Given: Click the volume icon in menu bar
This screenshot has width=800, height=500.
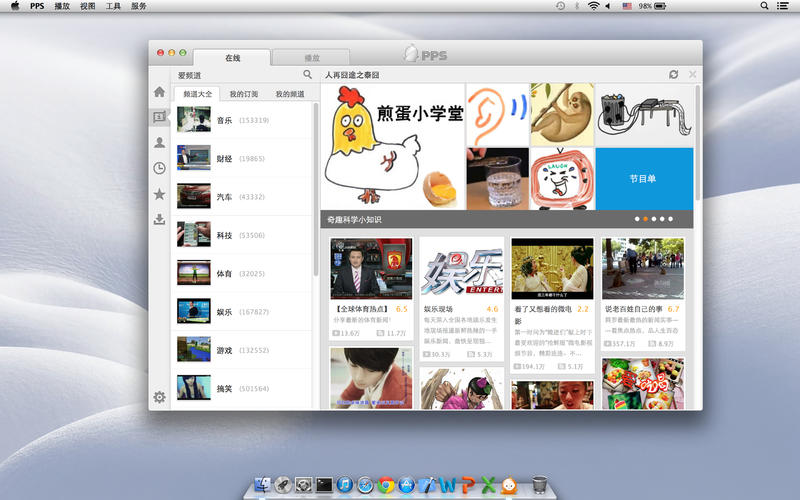Looking at the screenshot, I should 608,6.
